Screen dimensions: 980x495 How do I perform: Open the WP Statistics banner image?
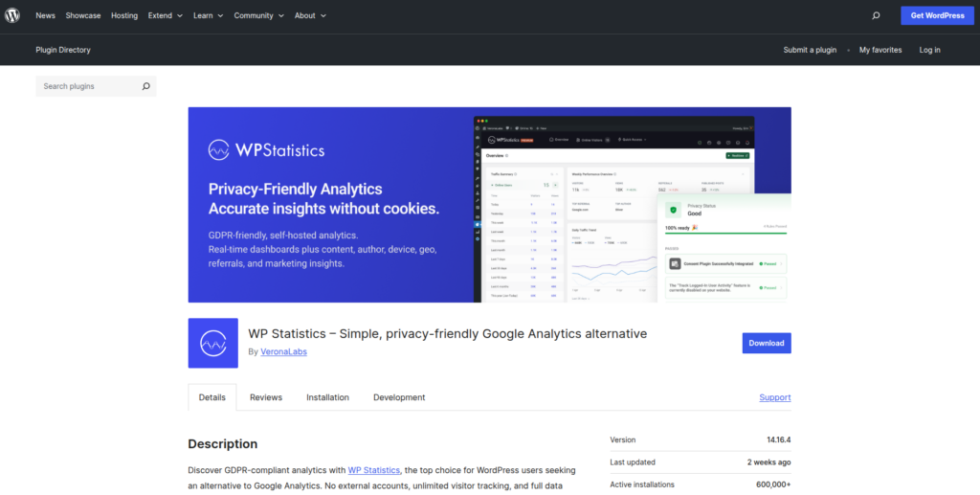[x=489, y=204]
